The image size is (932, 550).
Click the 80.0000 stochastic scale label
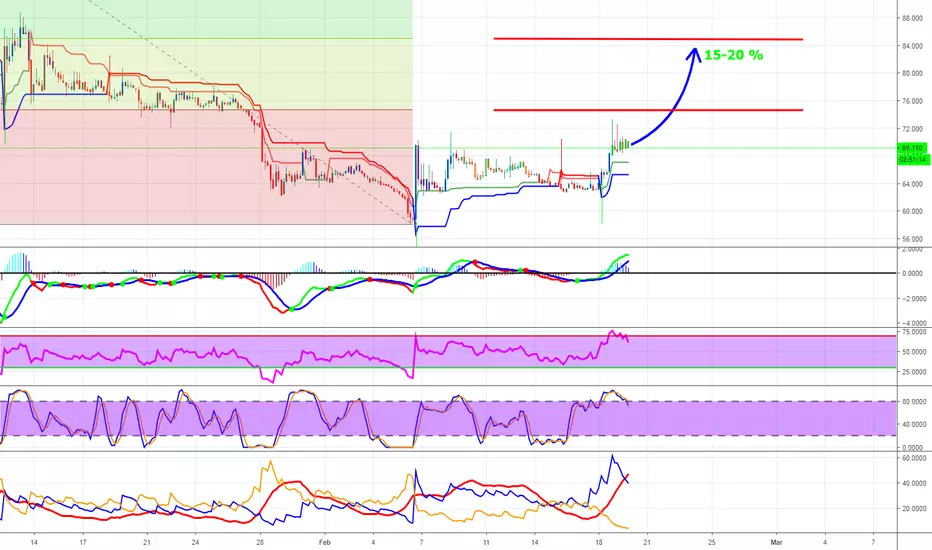click(914, 402)
